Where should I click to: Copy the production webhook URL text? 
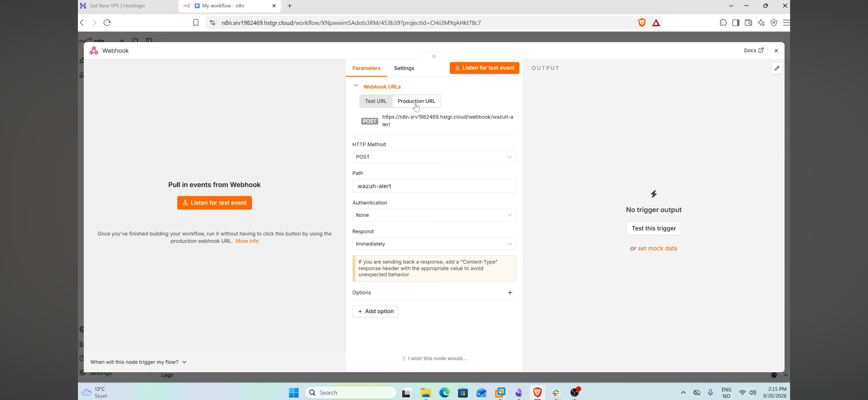click(x=447, y=121)
